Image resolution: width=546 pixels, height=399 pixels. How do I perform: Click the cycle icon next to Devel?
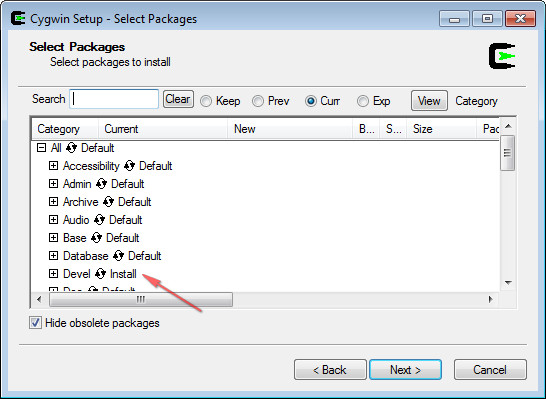[x=100, y=274]
